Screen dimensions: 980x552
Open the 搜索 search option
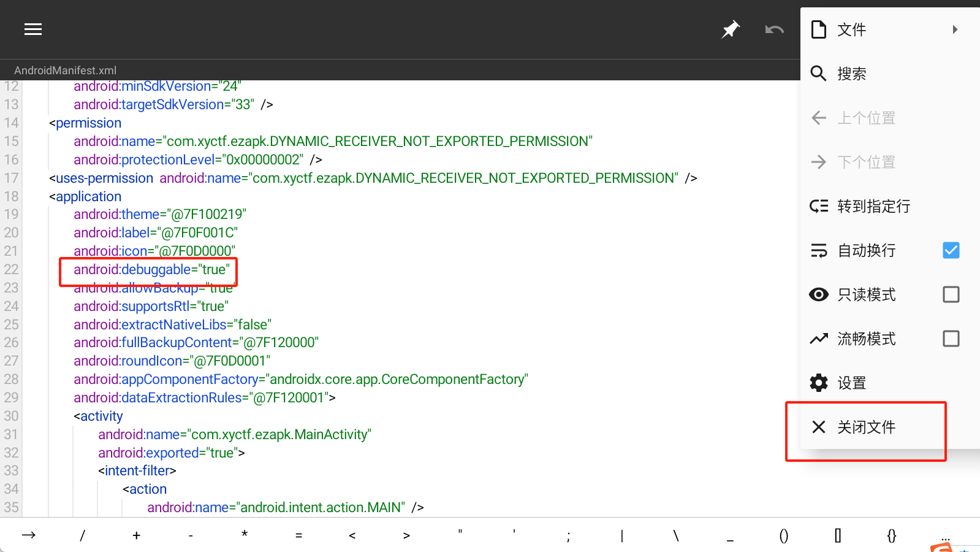coord(852,74)
